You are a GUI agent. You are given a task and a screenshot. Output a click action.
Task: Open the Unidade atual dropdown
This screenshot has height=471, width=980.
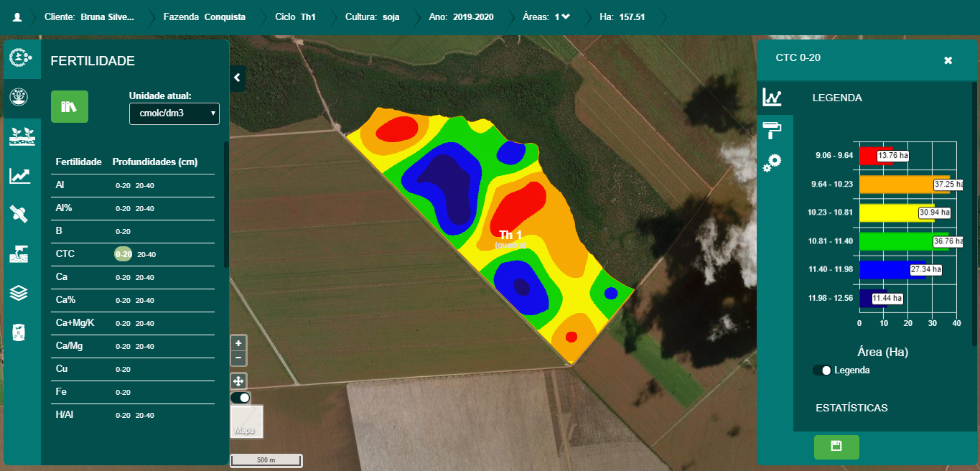click(174, 113)
